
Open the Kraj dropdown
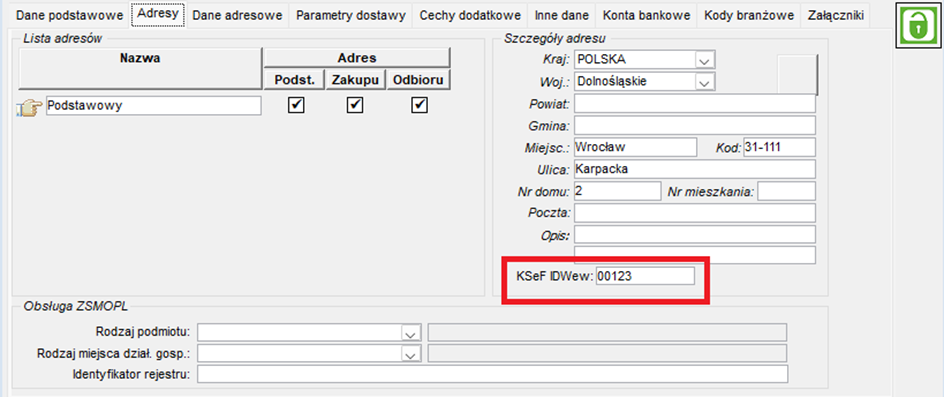(x=704, y=60)
